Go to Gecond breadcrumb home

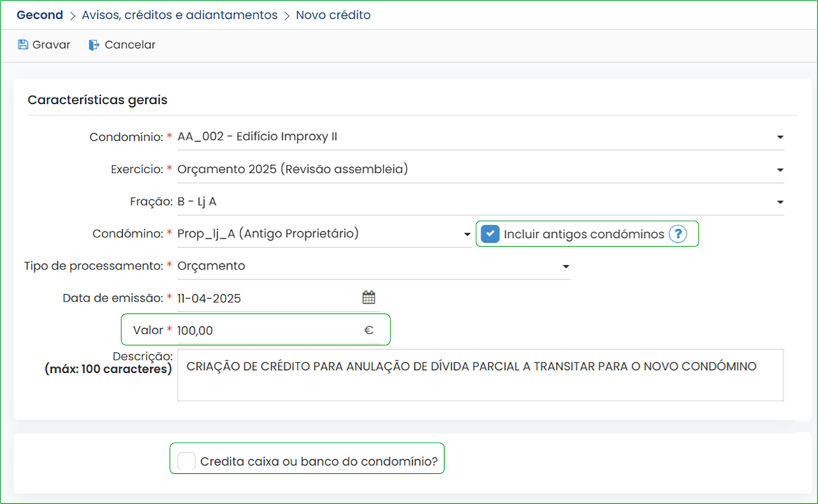40,15
